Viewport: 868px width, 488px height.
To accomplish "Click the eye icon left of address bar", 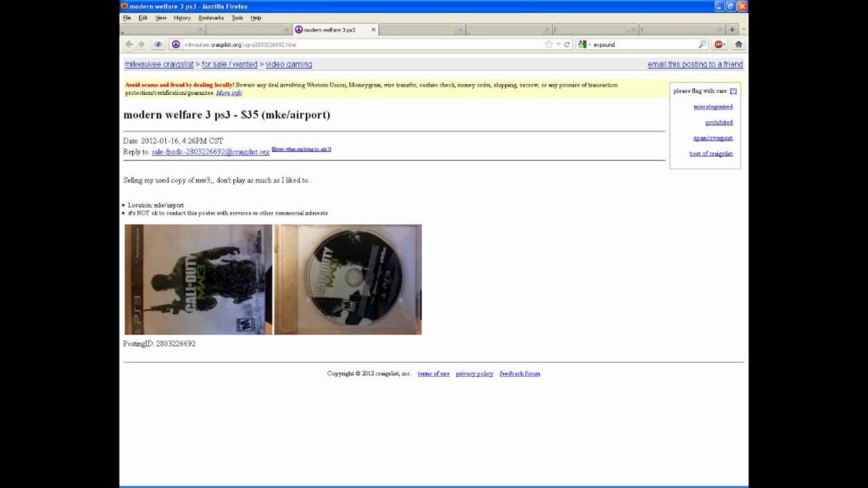I will (x=158, y=44).
